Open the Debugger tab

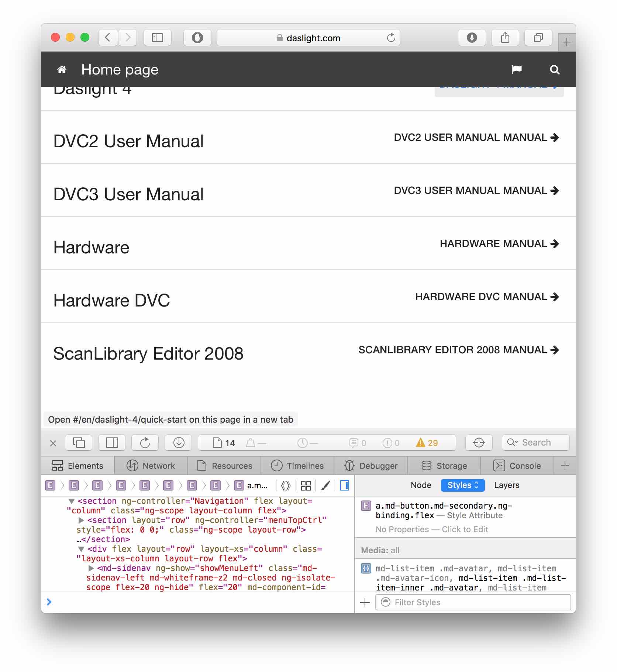click(x=371, y=466)
